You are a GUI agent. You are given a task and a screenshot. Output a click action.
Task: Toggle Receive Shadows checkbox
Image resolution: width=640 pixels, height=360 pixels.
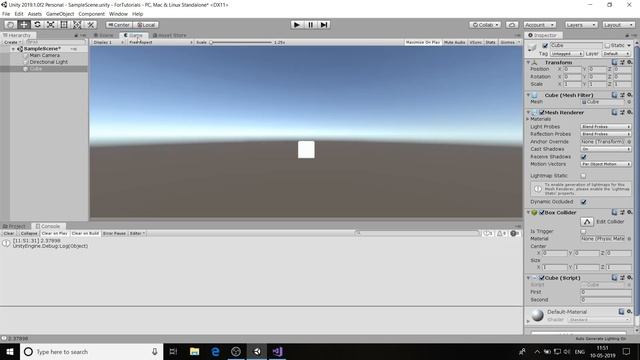point(583,157)
